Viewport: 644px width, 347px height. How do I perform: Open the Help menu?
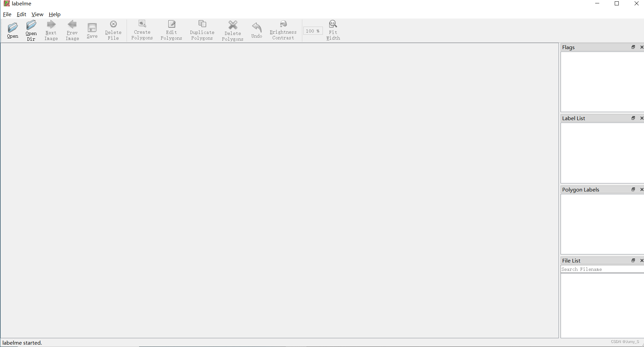tap(55, 14)
